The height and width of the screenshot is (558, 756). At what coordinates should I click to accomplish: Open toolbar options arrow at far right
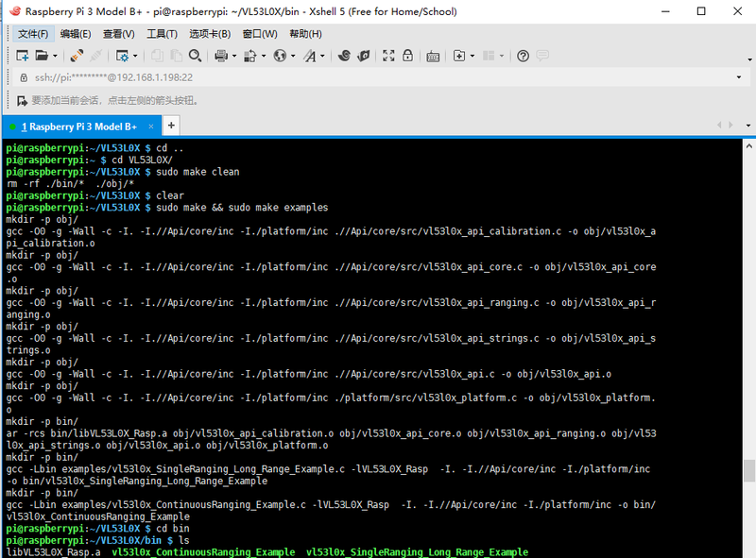(x=749, y=59)
